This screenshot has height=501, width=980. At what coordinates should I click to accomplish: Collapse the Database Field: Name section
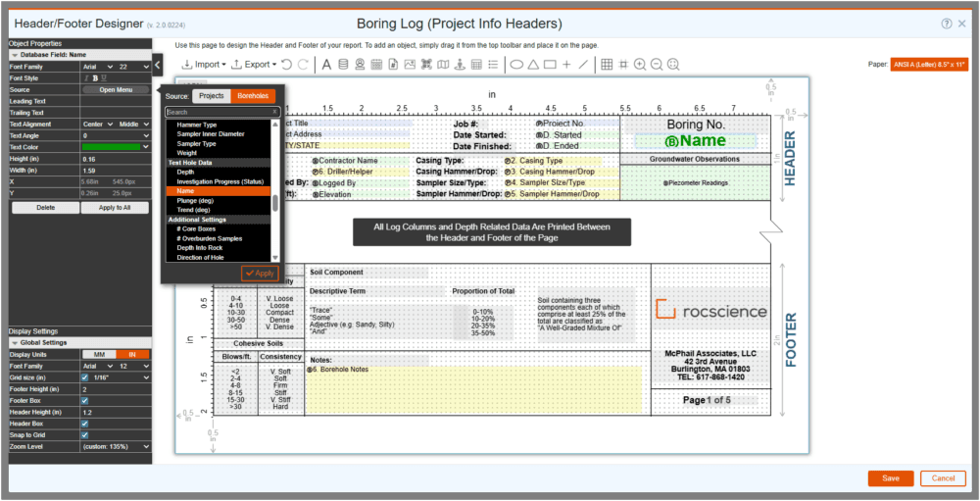tap(14, 55)
